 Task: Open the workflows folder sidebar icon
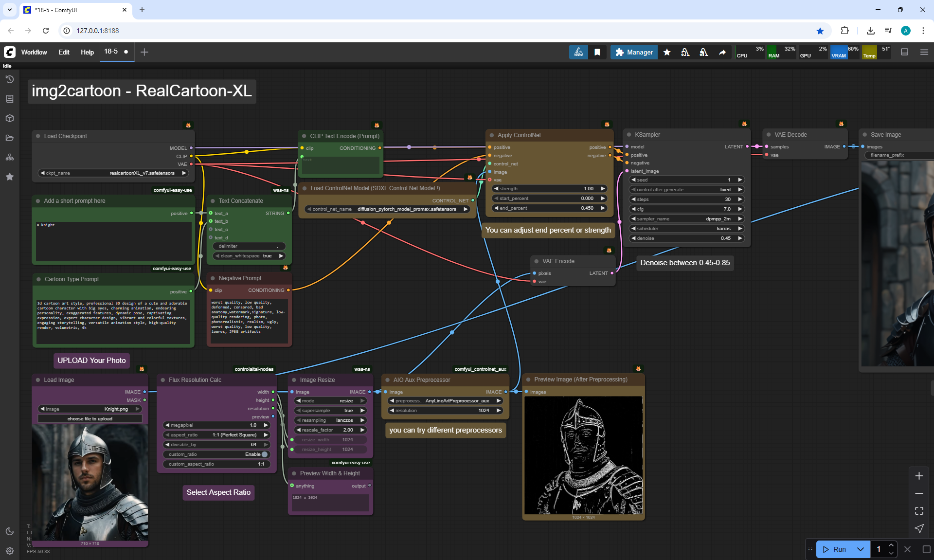pos(10,138)
